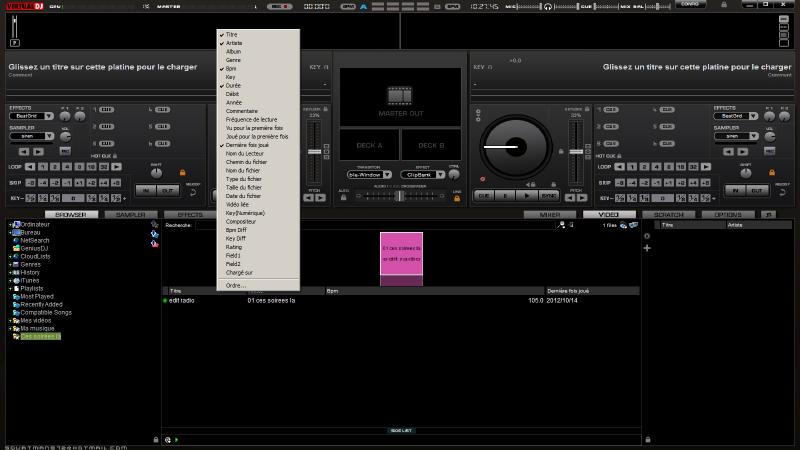Image resolution: width=800 pixels, height=450 pixels.
Task: Click the CUE button on the right deck
Action: click(x=484, y=196)
